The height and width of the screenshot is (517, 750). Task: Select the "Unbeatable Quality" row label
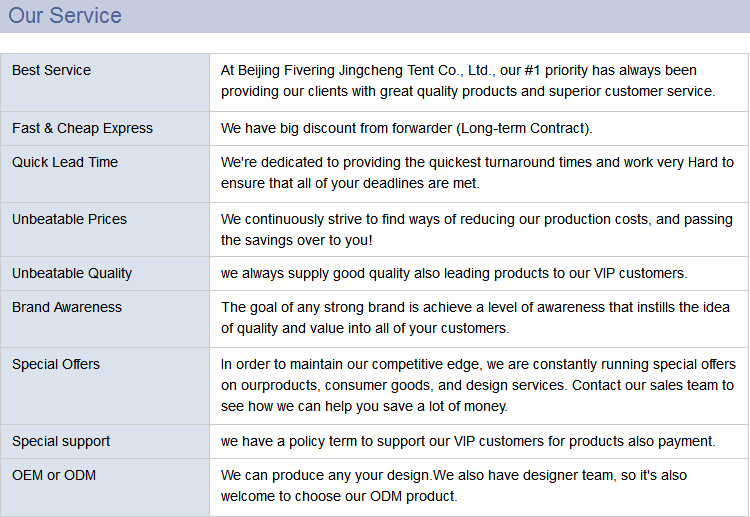[x=72, y=273]
